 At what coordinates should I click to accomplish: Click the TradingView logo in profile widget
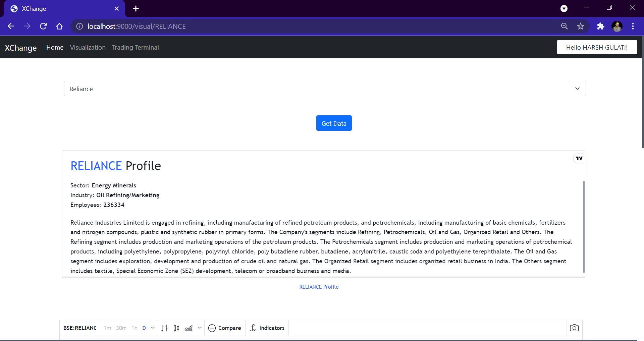coord(579,158)
